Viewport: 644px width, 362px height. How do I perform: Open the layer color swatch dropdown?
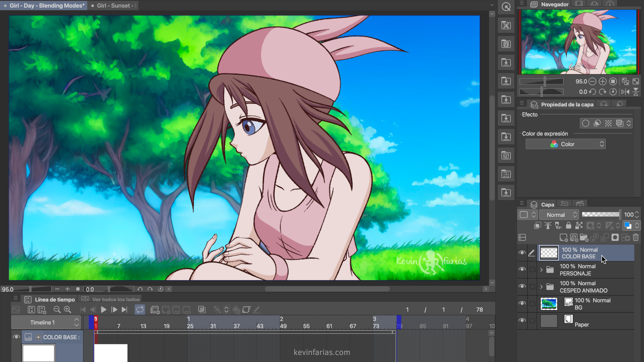coord(631,226)
